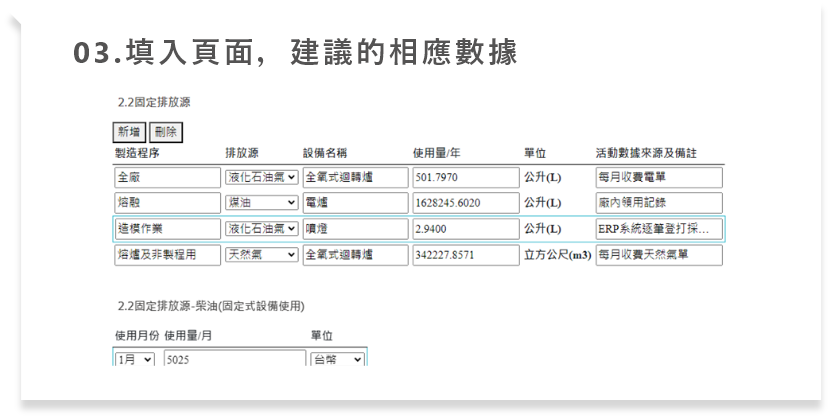Select usage field showing 1628245.6020
Image resolution: width=831 pixels, height=418 pixels.
pyautogui.click(x=466, y=203)
